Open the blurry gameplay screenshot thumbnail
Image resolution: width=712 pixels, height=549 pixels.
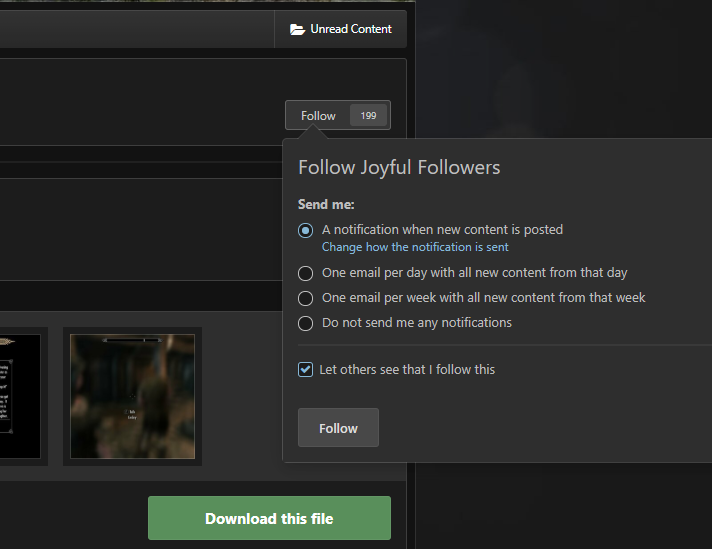click(x=133, y=396)
